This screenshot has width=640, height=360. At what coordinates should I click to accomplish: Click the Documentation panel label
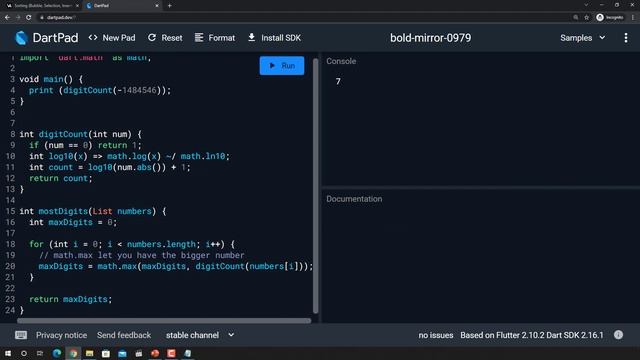click(x=354, y=199)
